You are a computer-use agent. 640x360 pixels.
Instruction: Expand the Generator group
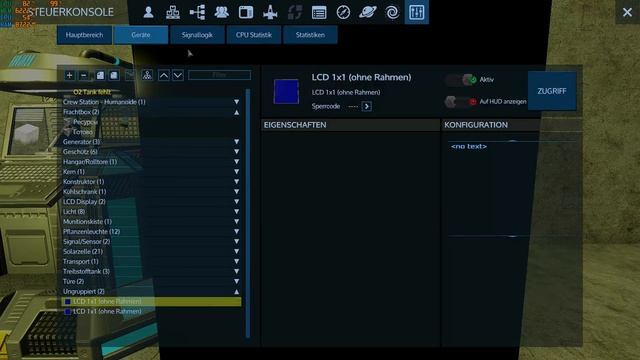236,142
